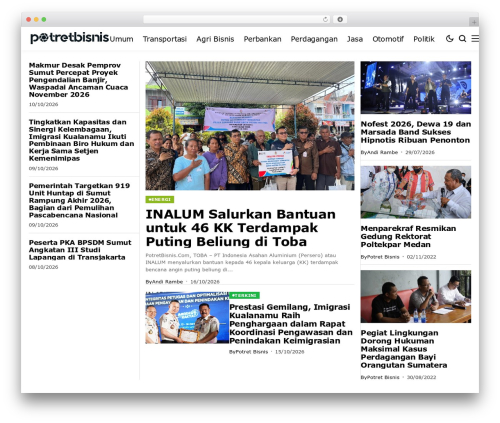This screenshot has height=423, width=500.
Task: Click the green SINERGI category tag
Action: pos(160,199)
